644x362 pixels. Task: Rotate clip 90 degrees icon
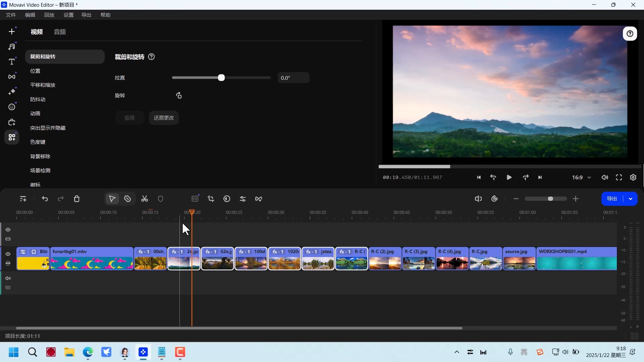coord(179,96)
